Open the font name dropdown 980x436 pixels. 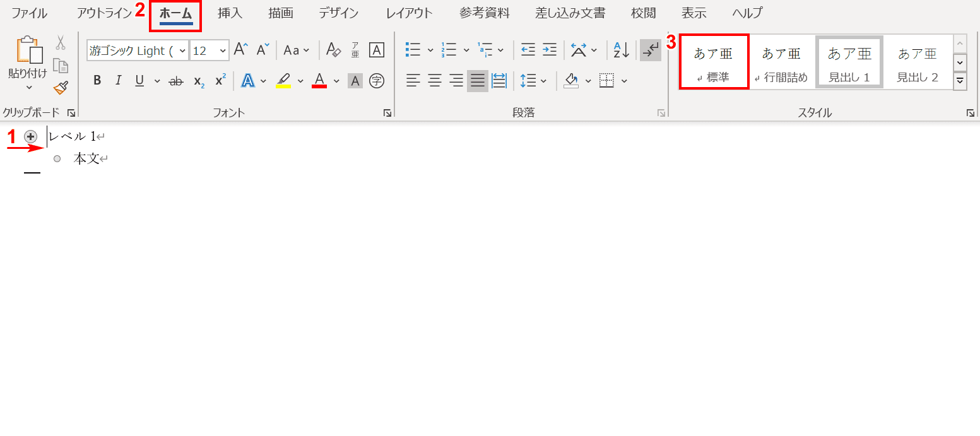point(182,50)
